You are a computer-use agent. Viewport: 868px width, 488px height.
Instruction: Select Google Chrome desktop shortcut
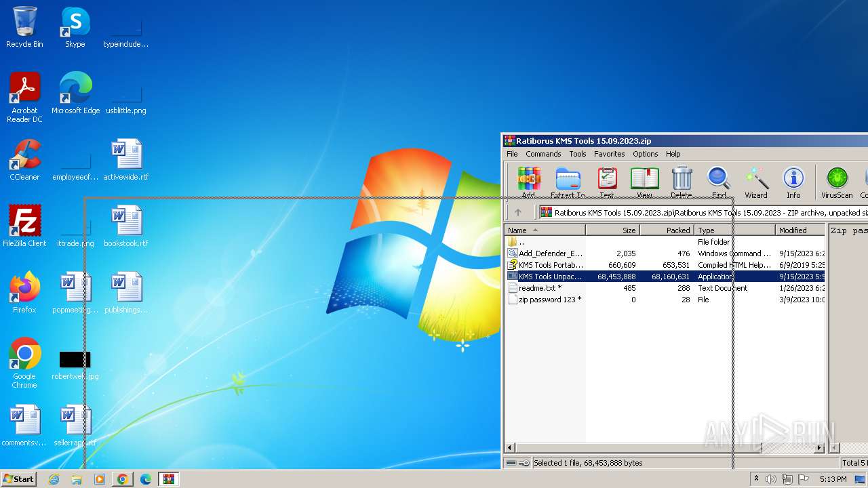tap(24, 363)
